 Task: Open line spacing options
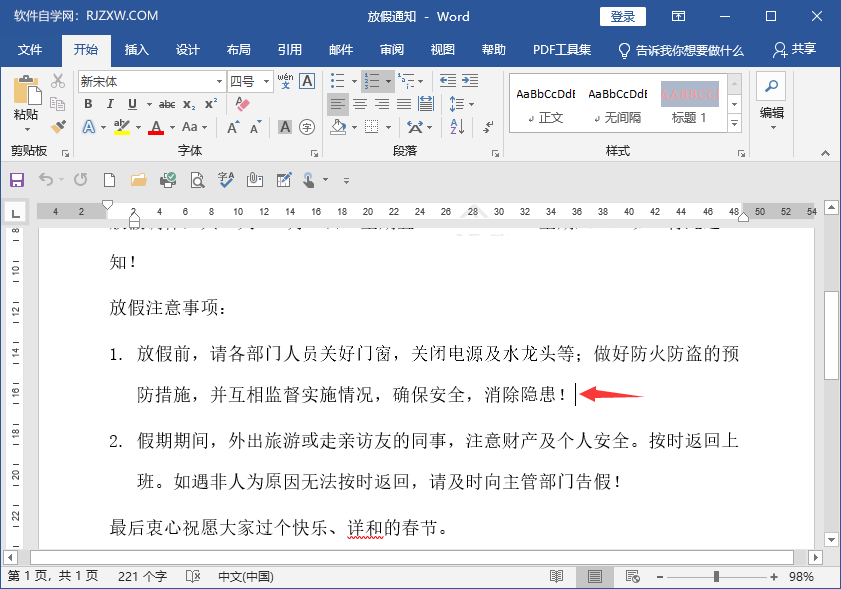(461, 104)
